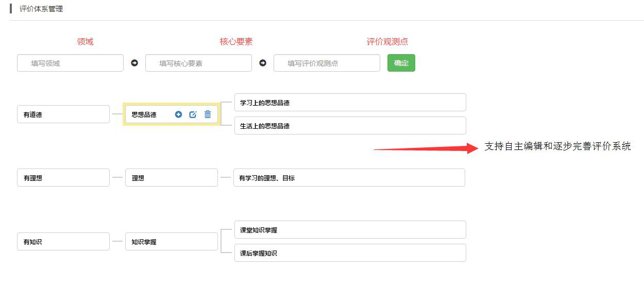Select the 有道德 domain node
This screenshot has height=285, width=644.
[63, 114]
